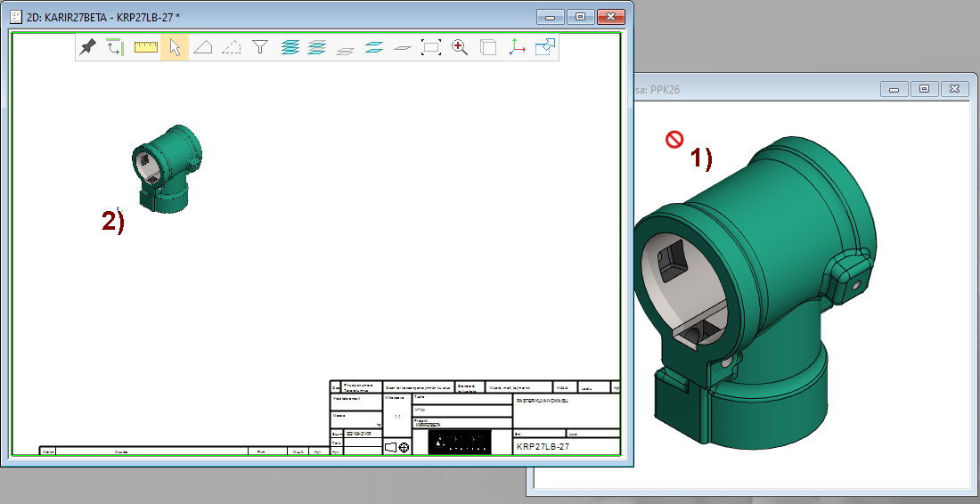Open the funnel filter tool

(x=259, y=47)
